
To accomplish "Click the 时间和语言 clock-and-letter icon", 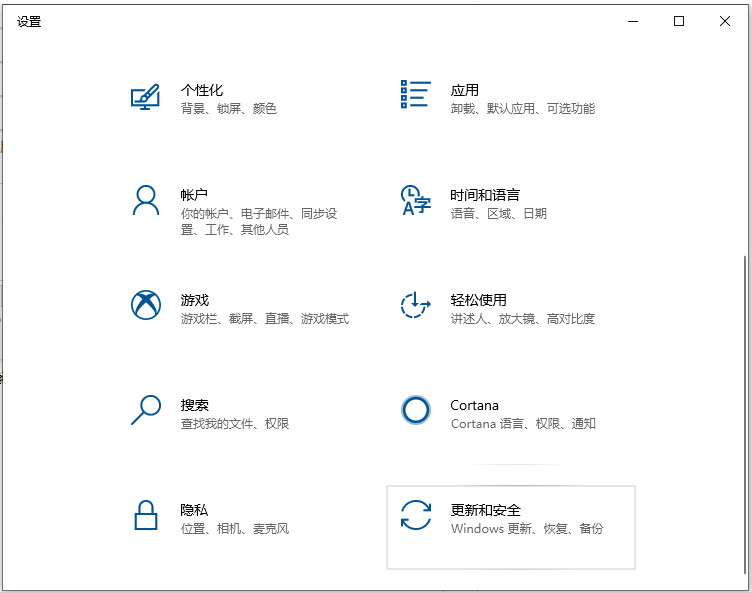I will tap(415, 200).
